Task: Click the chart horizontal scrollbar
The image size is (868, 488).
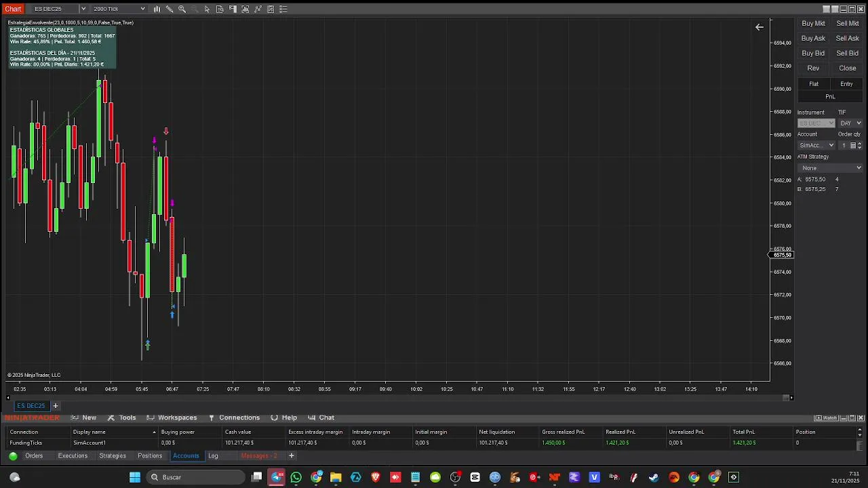Action: click(399, 397)
